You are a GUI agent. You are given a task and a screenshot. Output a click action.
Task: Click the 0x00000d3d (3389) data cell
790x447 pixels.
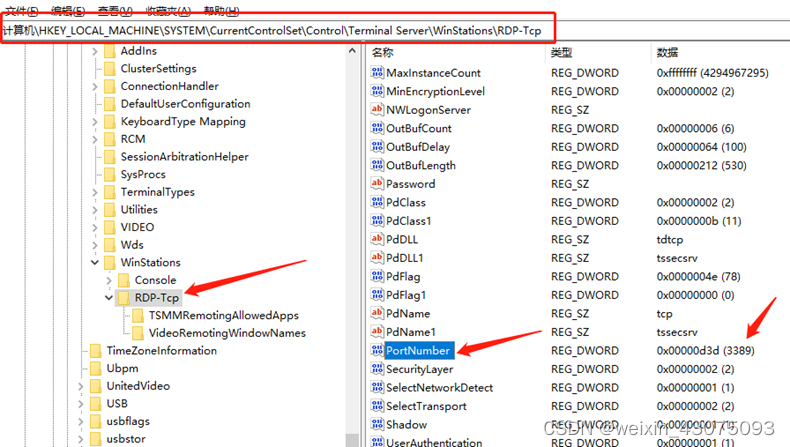pos(705,350)
